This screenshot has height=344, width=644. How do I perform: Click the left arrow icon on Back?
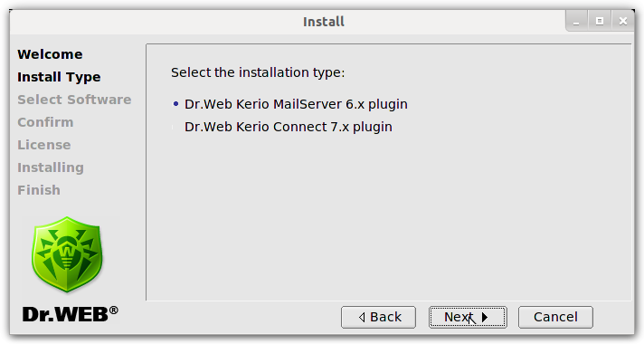362,317
